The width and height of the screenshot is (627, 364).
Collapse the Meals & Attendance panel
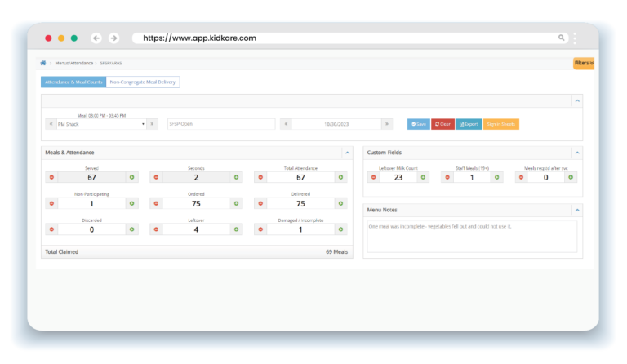pos(347,153)
